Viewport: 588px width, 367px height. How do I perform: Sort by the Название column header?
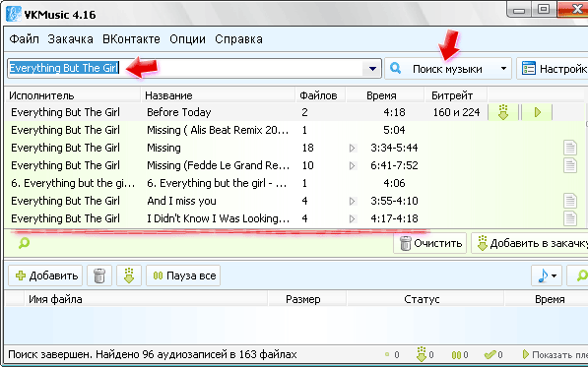tap(219, 95)
